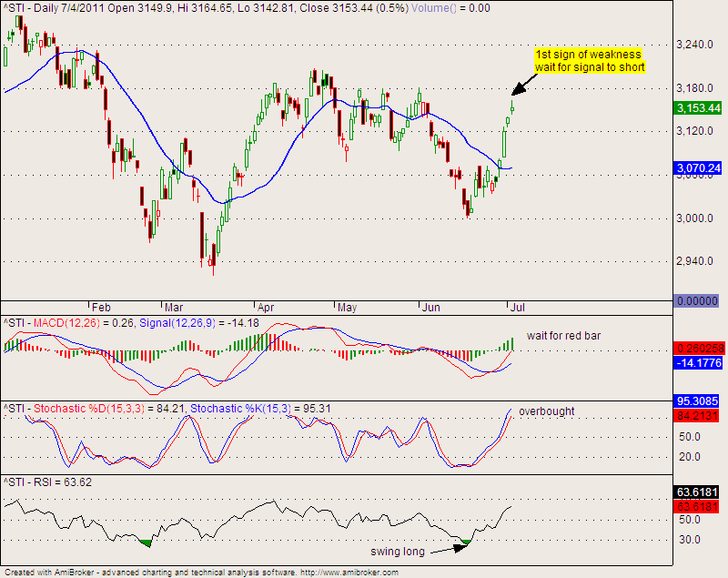Click the yellow "1st sign of weakness" annotation
This screenshot has width=728, height=578.
point(589,60)
